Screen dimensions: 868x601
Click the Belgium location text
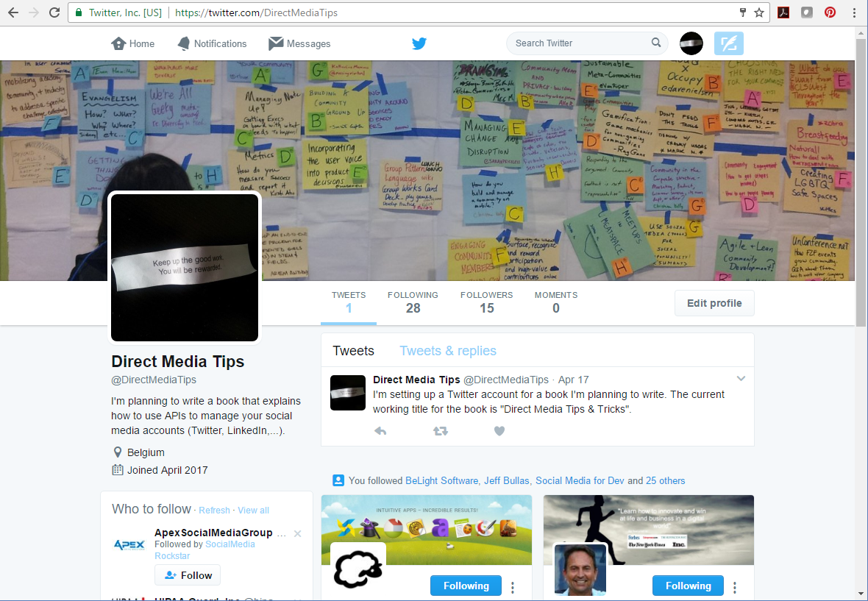point(146,452)
